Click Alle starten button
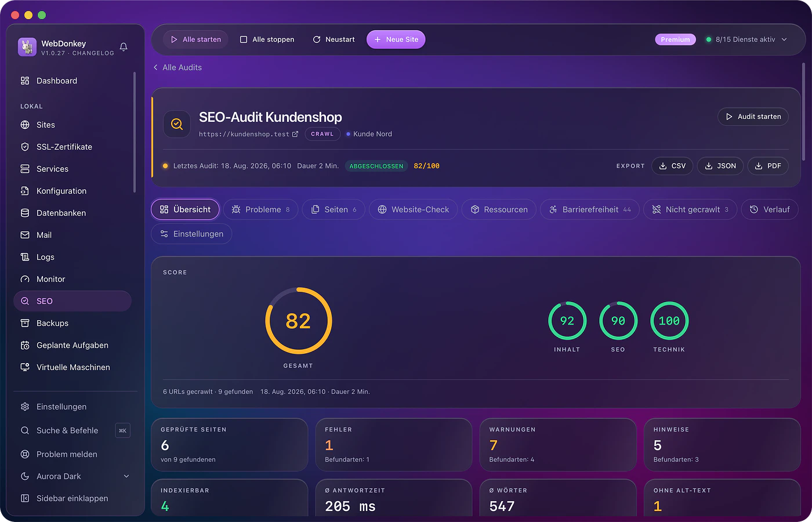 click(195, 39)
